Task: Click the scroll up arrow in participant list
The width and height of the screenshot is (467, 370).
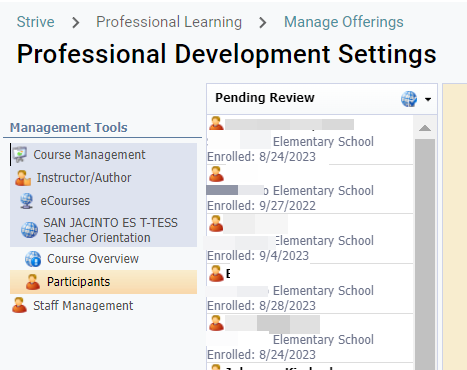Action: [425, 128]
